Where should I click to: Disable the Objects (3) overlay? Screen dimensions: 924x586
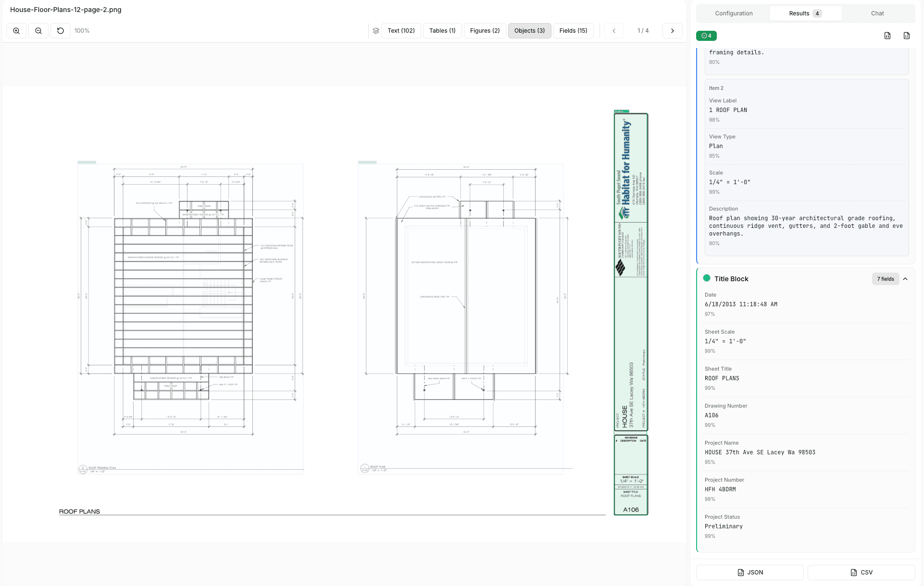coord(529,31)
